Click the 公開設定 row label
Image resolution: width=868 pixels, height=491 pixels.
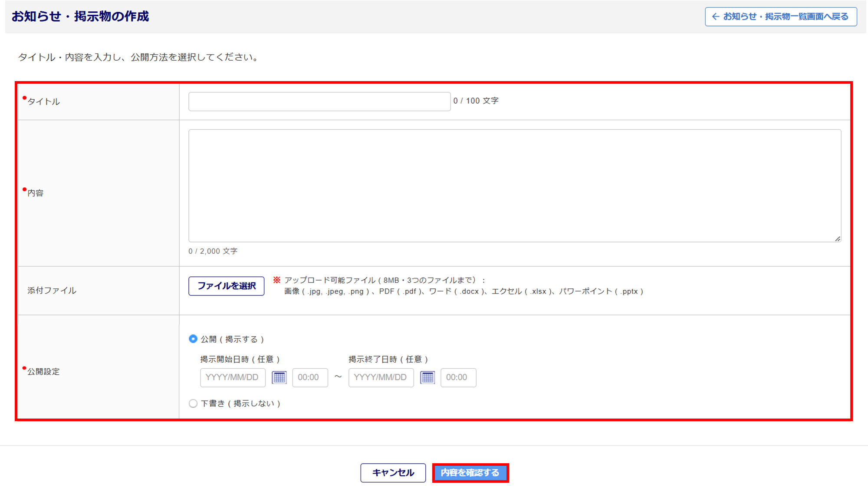(x=43, y=372)
